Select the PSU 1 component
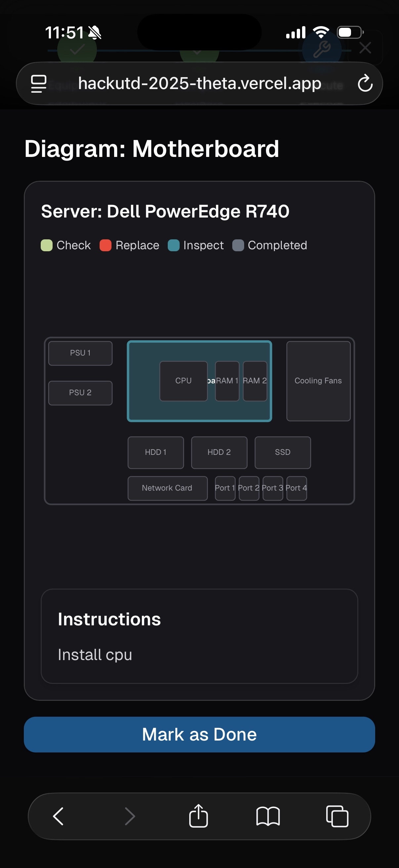Screen dimensions: 399x868 coord(80,353)
